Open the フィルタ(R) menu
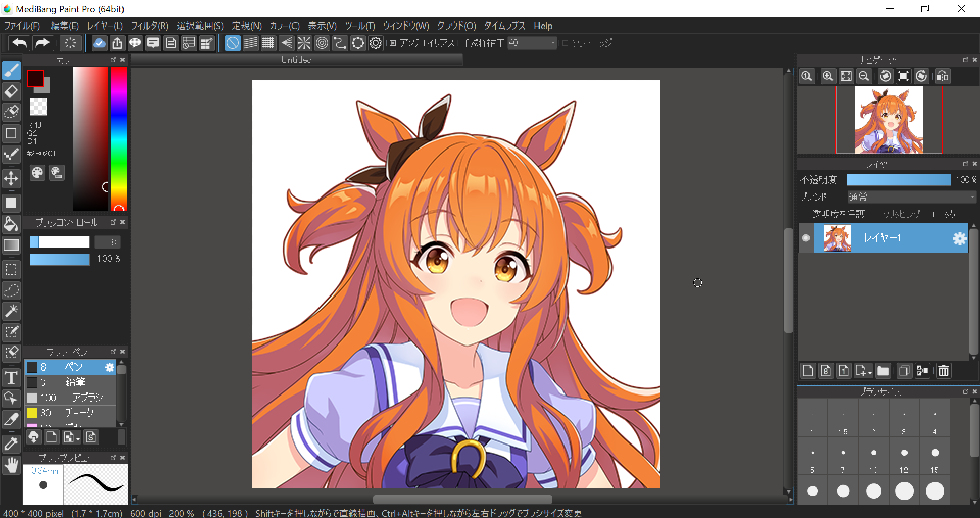The width and height of the screenshot is (980, 518). point(149,26)
